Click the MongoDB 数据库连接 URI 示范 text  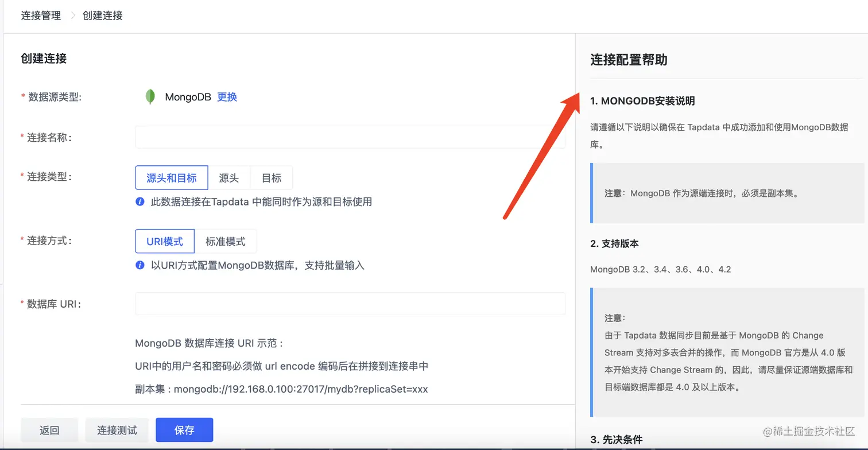pos(209,343)
